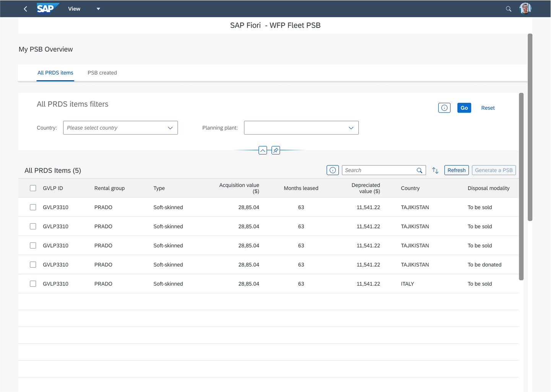Viewport: 551px width, 392px height.
Task: Click the back arrow in header
Action: (25, 9)
